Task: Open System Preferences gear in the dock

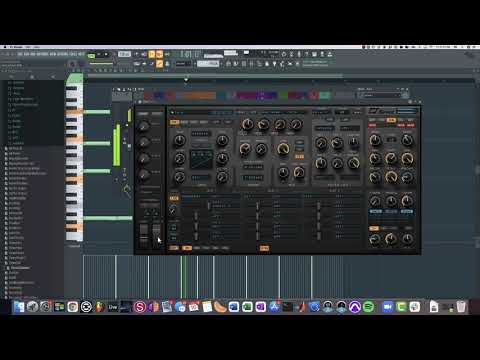Action: click(x=46, y=307)
